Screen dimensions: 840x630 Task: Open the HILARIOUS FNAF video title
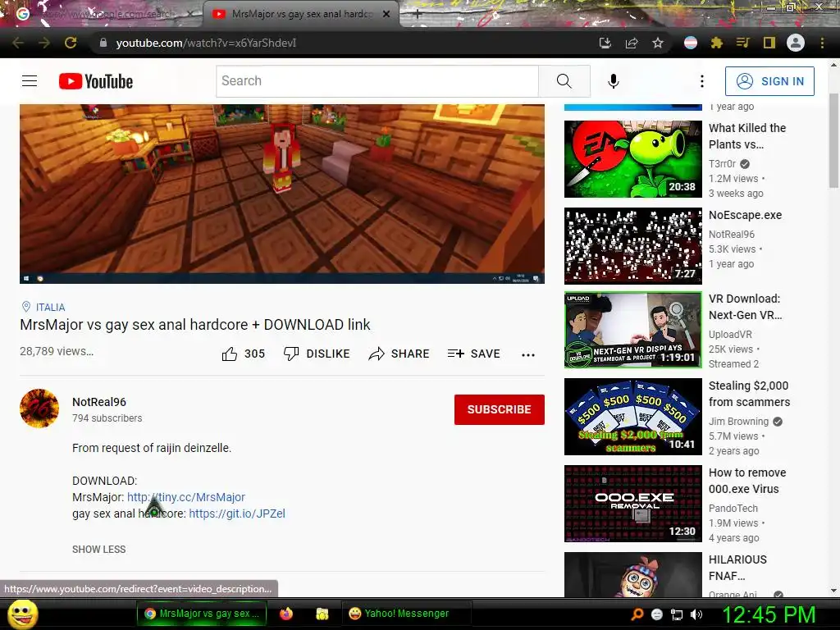pos(737,568)
